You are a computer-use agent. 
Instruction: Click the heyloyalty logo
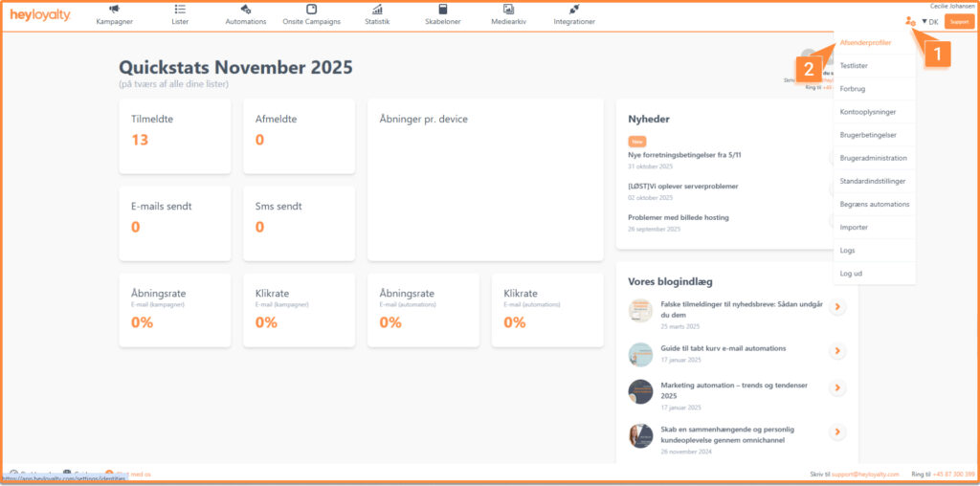(x=40, y=15)
